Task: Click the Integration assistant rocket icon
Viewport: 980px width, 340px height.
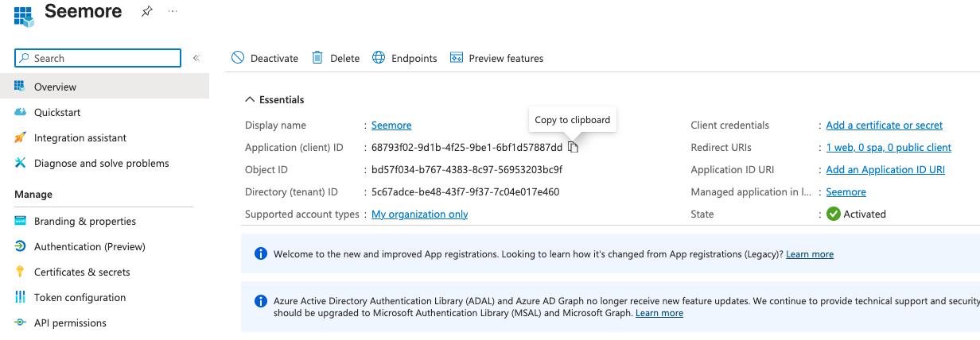Action: coord(20,137)
